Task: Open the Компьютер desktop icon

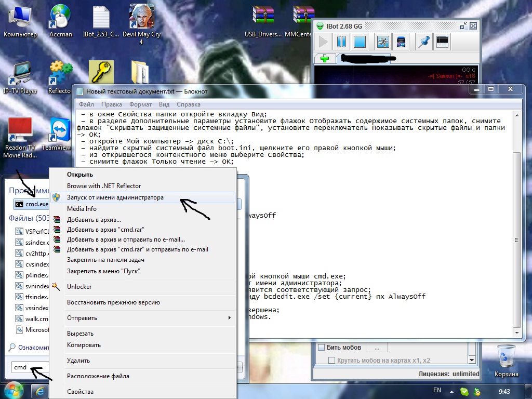Action: 20,21
